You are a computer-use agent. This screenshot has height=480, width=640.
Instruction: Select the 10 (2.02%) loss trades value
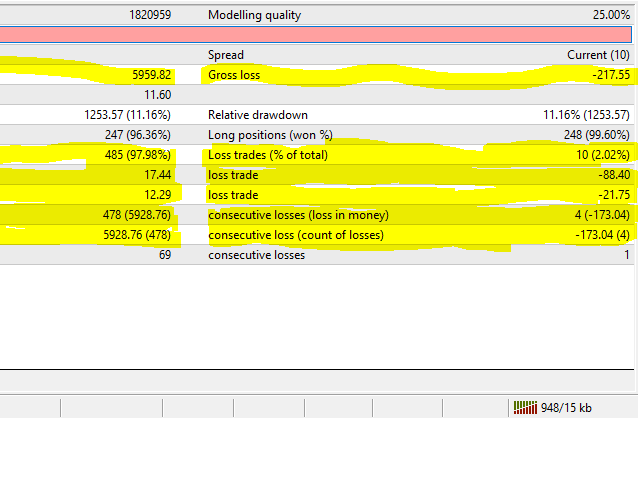coord(603,155)
